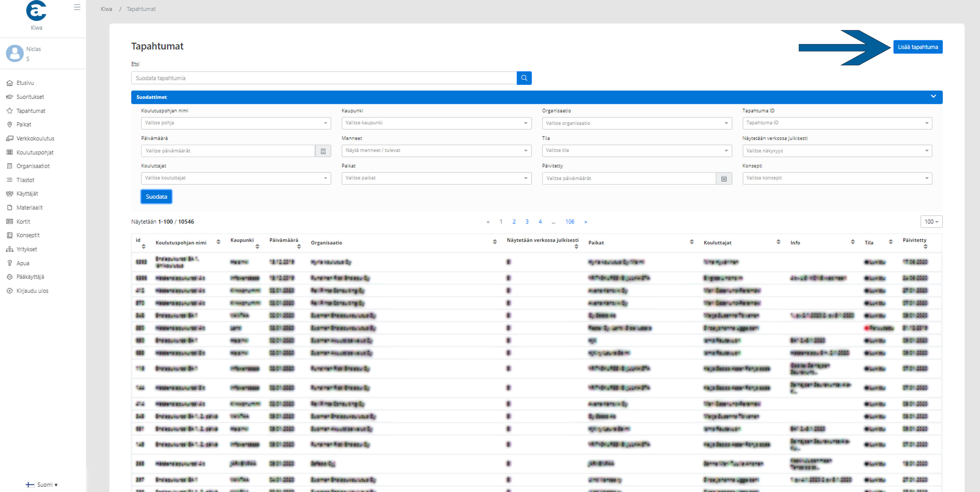Focus the Suodata tapahtumia search field
Screen dimensions: 980x492
click(324, 78)
